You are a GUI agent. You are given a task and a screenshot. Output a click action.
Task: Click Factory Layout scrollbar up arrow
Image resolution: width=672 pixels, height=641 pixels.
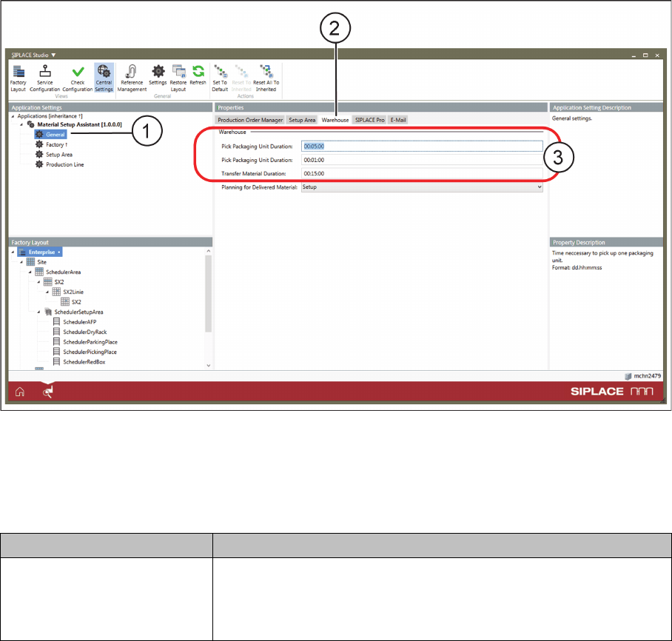tap(209, 251)
